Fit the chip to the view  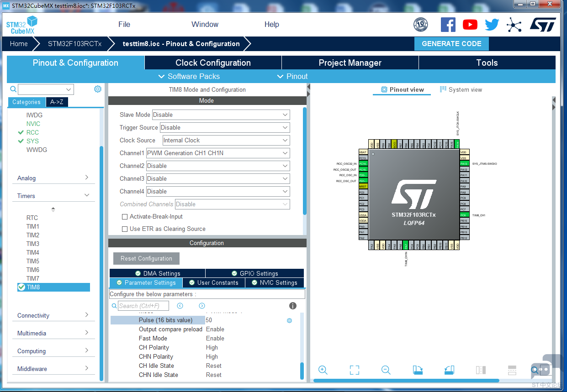coord(354,370)
